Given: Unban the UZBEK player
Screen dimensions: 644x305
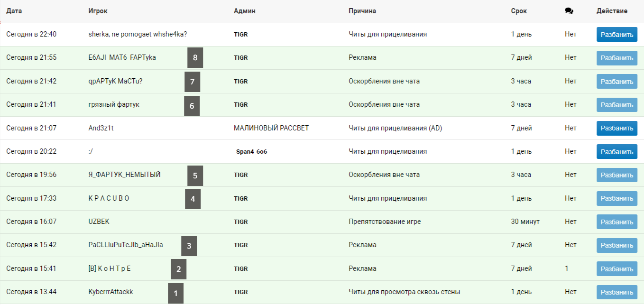Looking at the screenshot, I should click(616, 222).
